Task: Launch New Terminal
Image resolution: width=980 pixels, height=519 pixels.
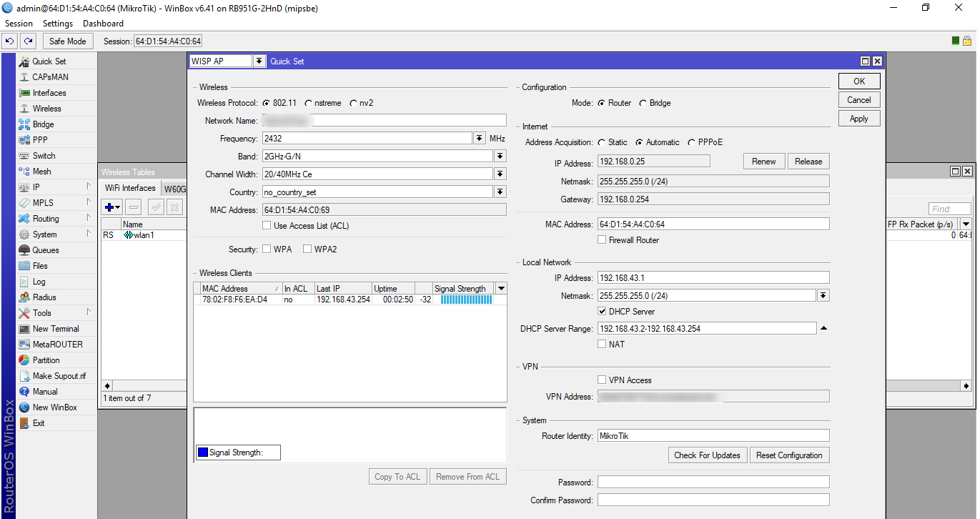Action: point(55,329)
